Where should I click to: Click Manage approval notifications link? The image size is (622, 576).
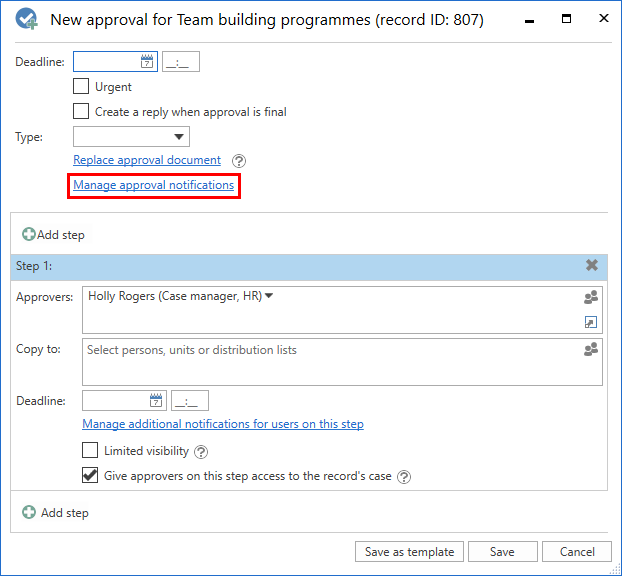pos(153,185)
